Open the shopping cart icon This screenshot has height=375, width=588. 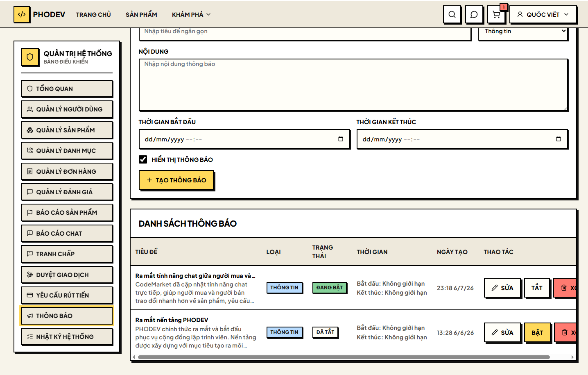tap(496, 14)
